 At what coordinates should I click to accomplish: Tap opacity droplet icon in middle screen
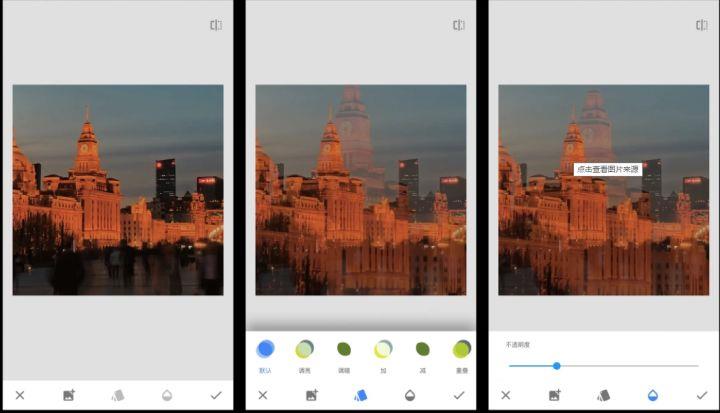tap(410, 395)
